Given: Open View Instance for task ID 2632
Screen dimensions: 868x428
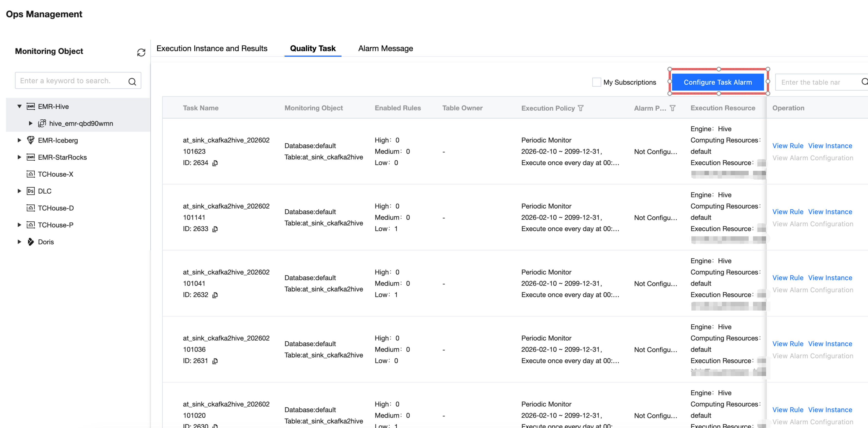Looking at the screenshot, I should (830, 278).
